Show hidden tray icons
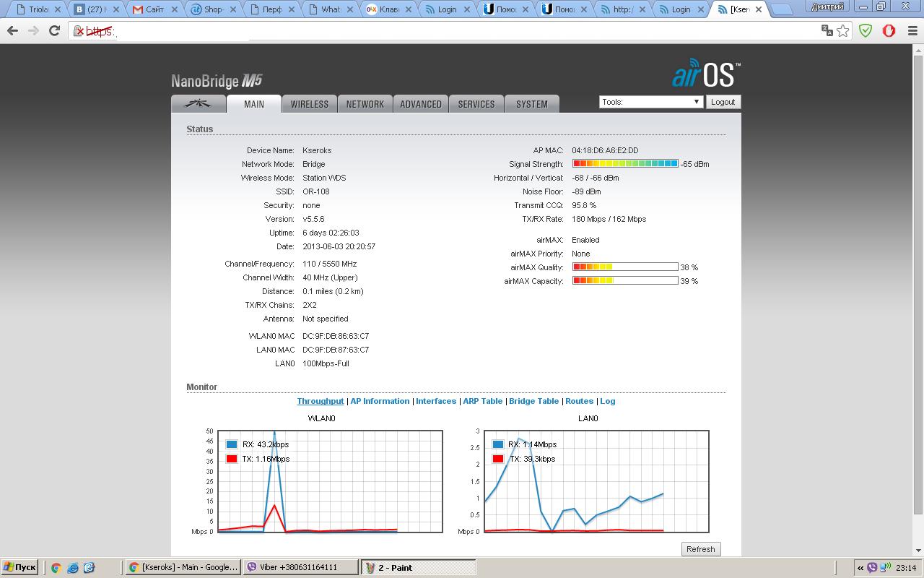Image resolution: width=924 pixels, height=578 pixels. [861, 568]
